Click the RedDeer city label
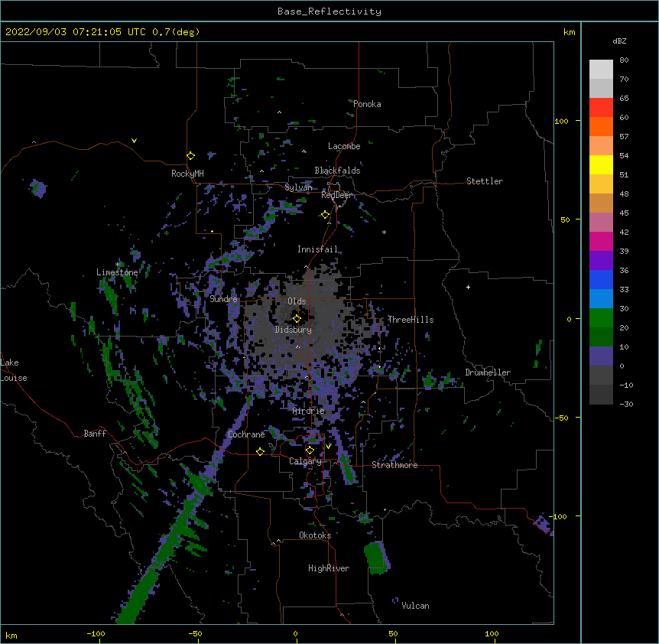Viewport: 659px width, 644px height. click(336, 195)
